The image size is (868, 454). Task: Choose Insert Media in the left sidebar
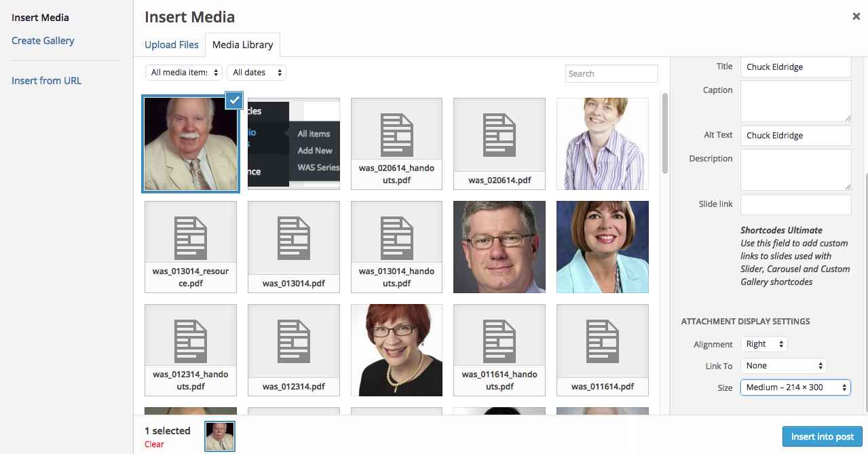click(40, 18)
